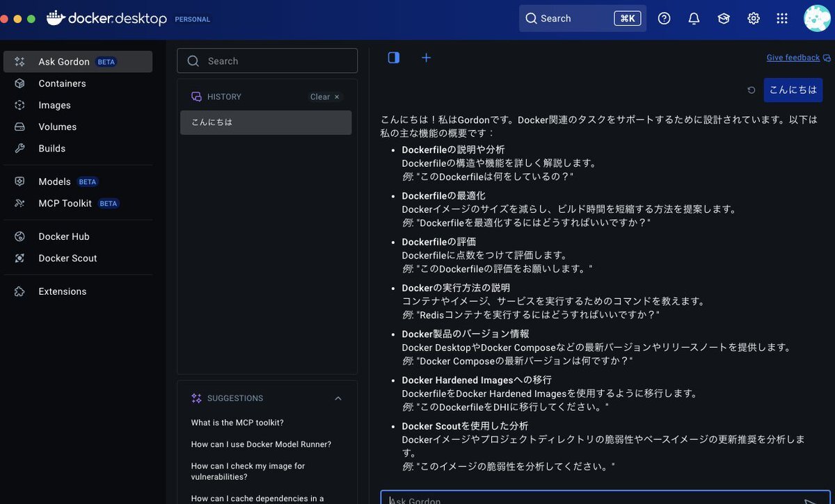Open Extensions section

[78, 291]
